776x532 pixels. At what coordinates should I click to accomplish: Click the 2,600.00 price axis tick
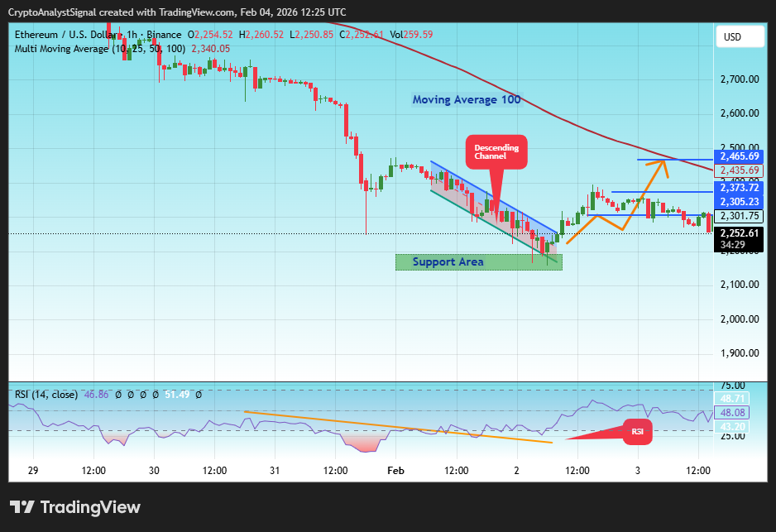[x=740, y=113]
